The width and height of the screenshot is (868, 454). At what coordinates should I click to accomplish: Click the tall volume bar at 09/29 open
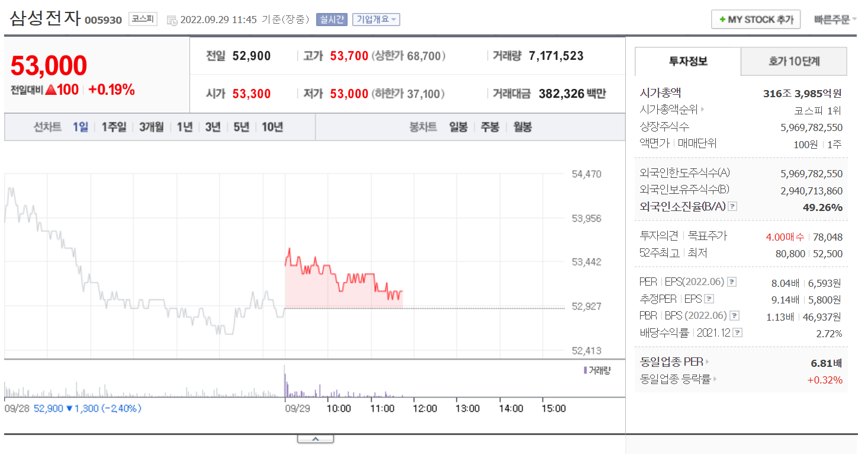tap(285, 381)
